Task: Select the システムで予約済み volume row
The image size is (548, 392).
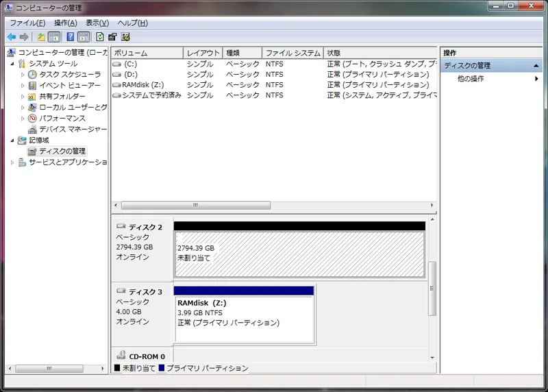Action: (x=274, y=95)
